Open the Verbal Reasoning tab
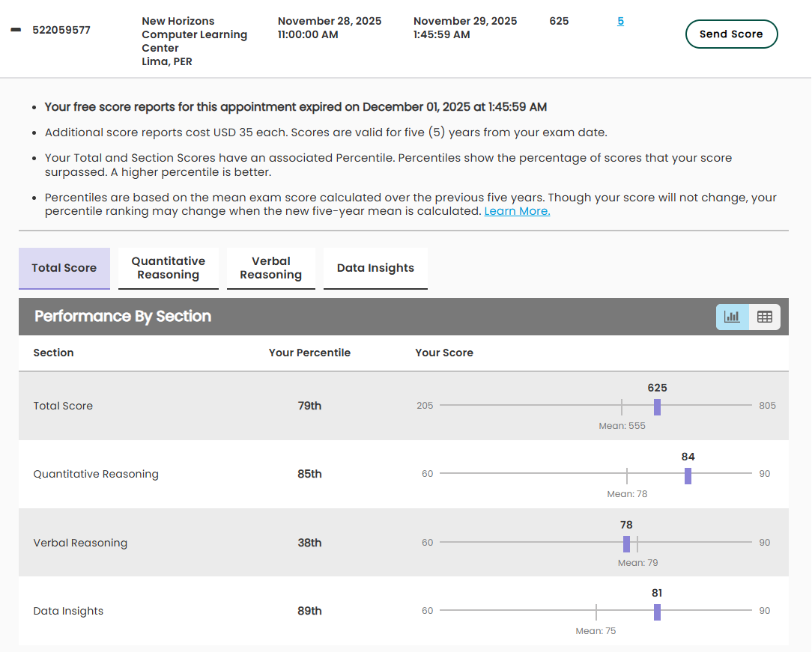Image resolution: width=812 pixels, height=652 pixels. coord(270,268)
